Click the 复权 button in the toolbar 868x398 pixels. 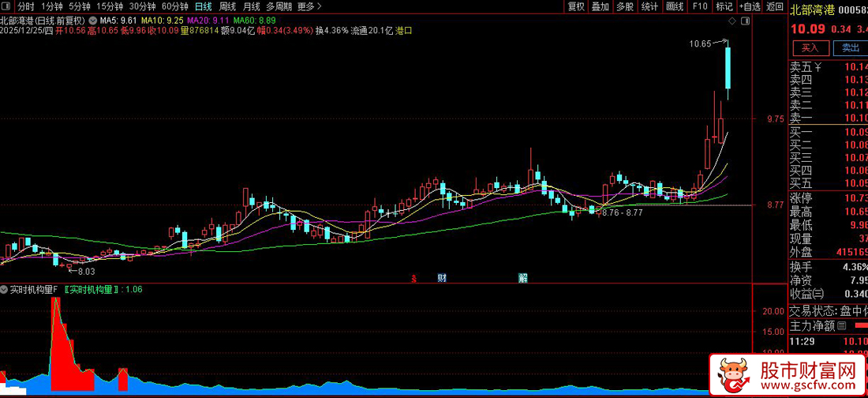point(576,6)
